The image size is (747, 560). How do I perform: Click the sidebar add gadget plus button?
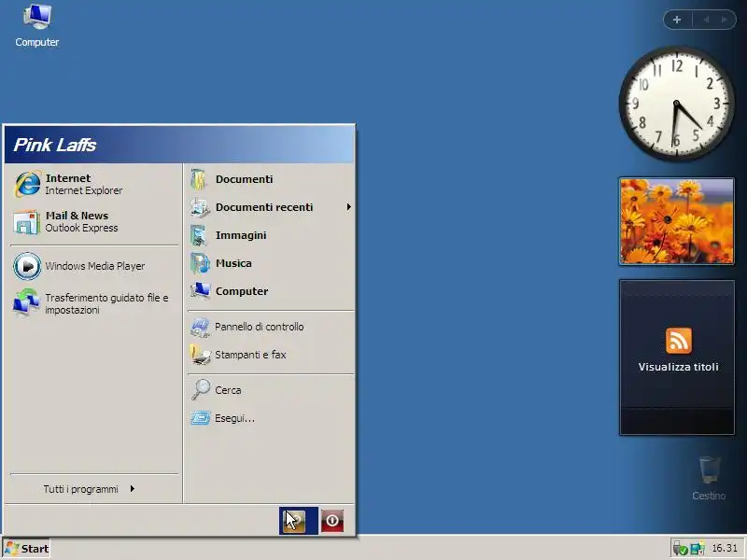[x=677, y=20]
